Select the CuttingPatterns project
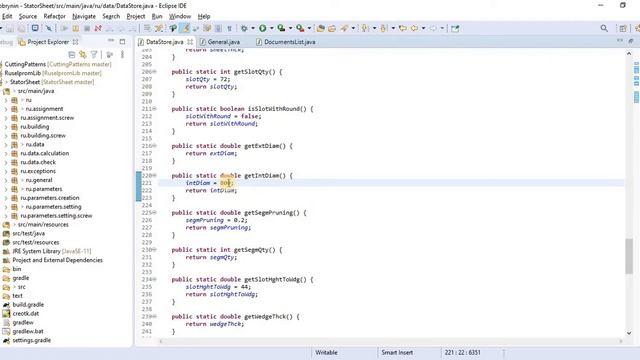 [58, 64]
